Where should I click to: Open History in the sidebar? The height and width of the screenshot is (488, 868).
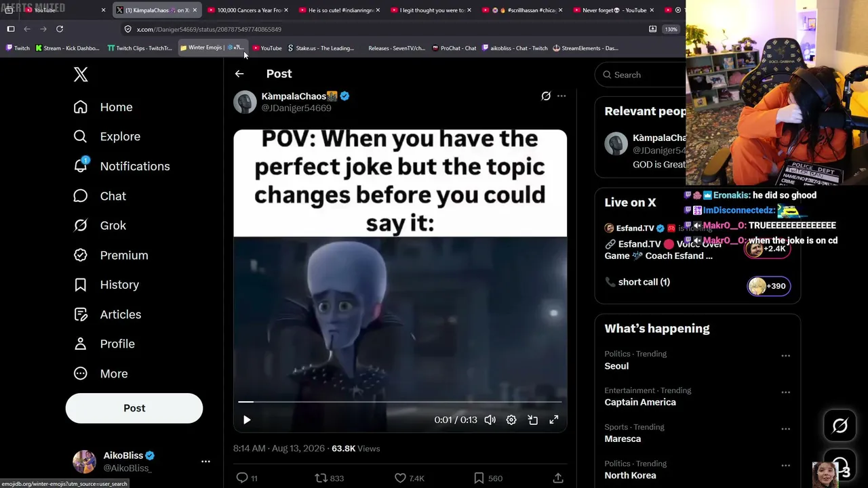pyautogui.click(x=106, y=285)
